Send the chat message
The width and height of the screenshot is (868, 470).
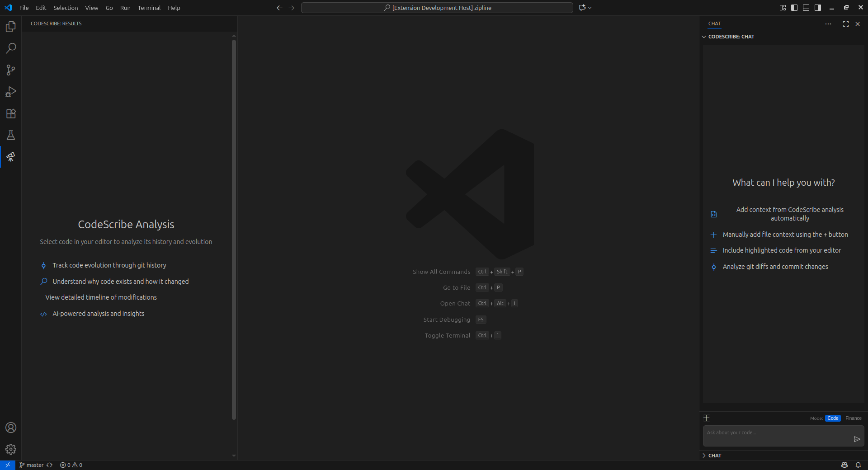857,439
